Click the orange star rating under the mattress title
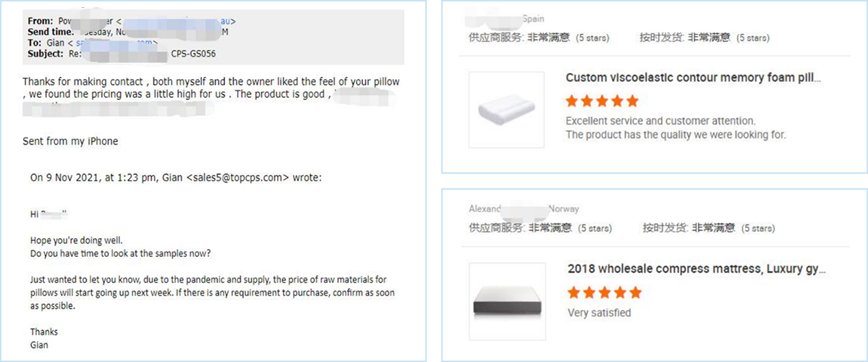The height and width of the screenshot is (362, 868). [604, 292]
